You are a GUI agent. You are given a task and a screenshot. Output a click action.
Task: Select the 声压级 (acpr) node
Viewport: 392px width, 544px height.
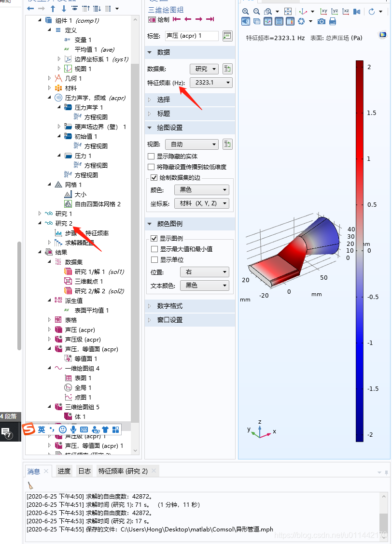[83, 339]
